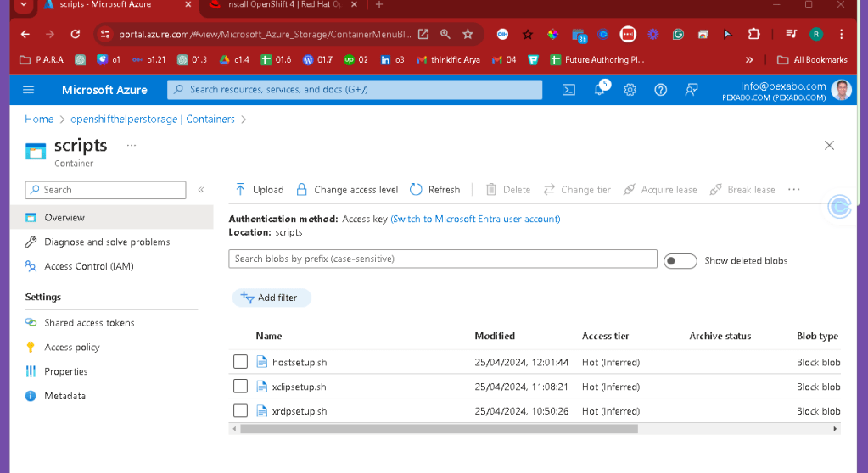Open the Feedback icon in Azure header
Screen dimensions: 868x473
(x=691, y=90)
